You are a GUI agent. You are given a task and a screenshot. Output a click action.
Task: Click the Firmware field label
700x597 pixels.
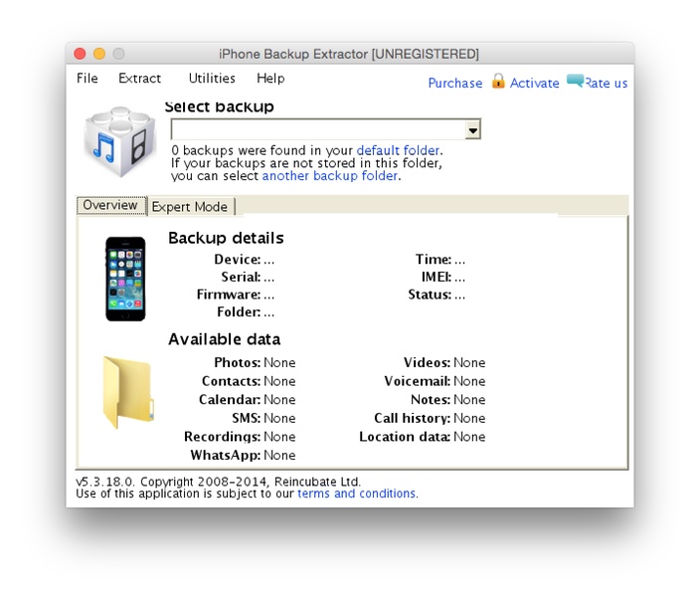click(229, 295)
